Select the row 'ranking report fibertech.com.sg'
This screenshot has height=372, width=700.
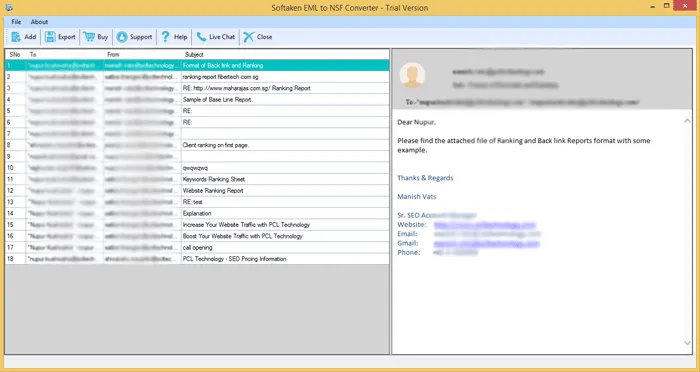197,77
